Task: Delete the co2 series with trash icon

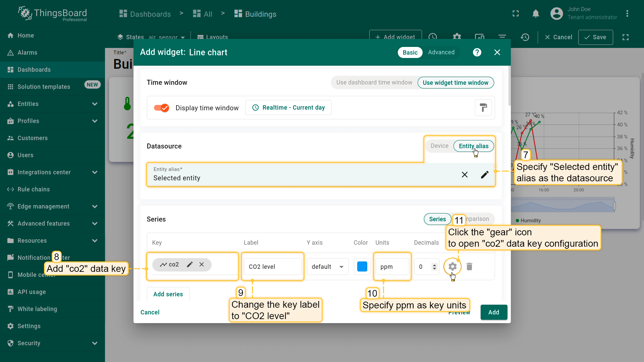Action: click(469, 266)
